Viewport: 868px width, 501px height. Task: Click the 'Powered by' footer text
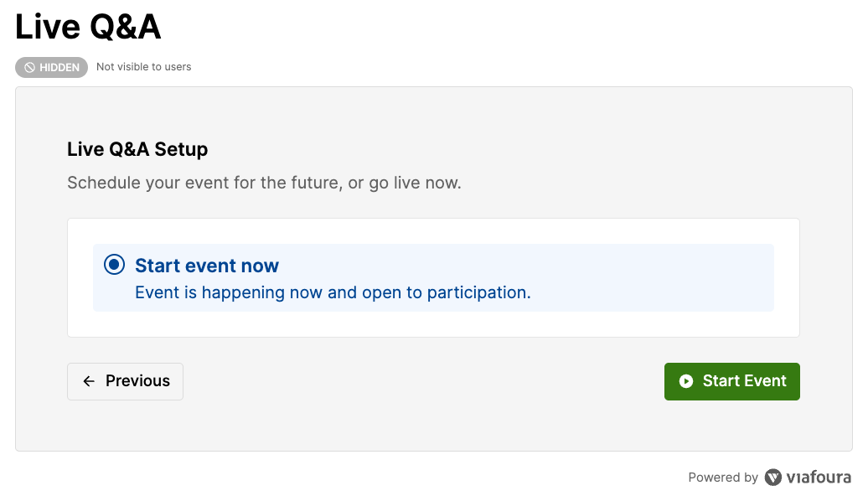pos(723,478)
